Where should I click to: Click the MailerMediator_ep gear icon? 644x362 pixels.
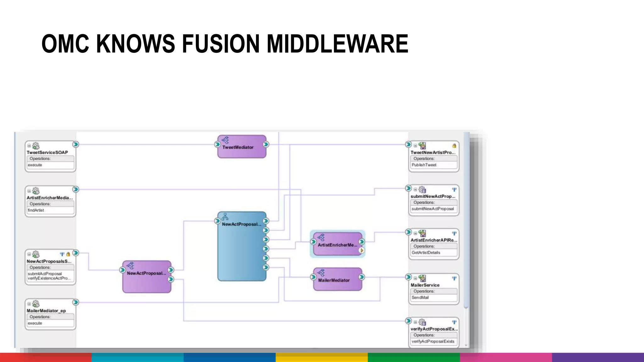36,304
